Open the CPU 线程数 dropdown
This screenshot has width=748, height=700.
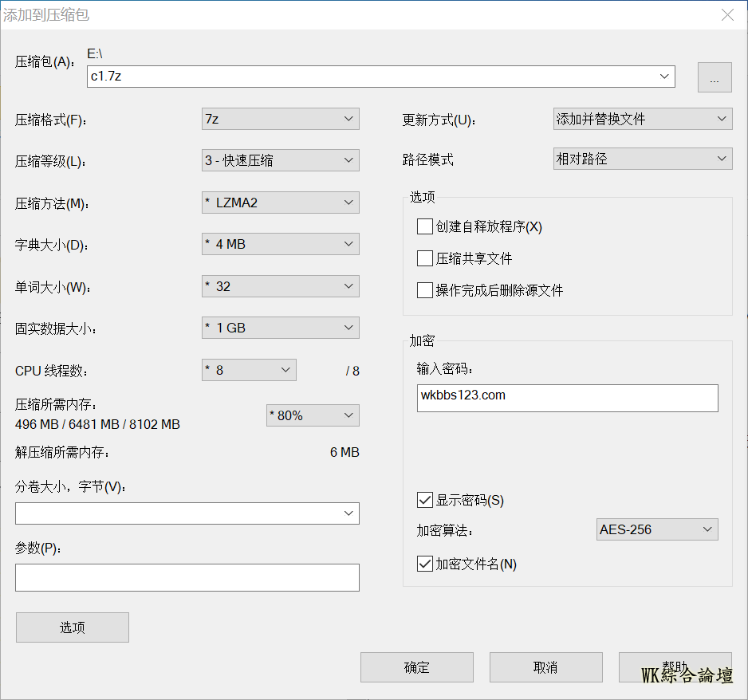pos(249,370)
